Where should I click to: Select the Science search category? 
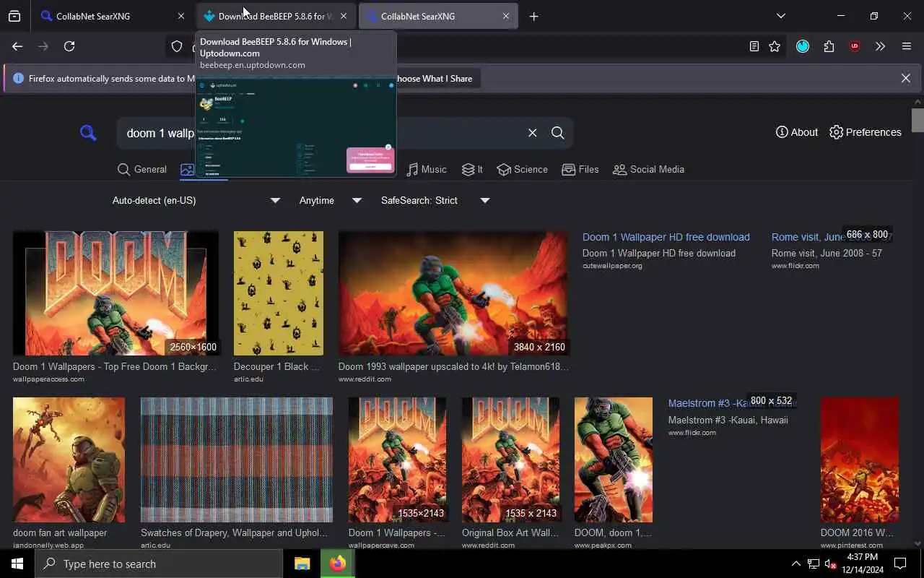(x=522, y=169)
